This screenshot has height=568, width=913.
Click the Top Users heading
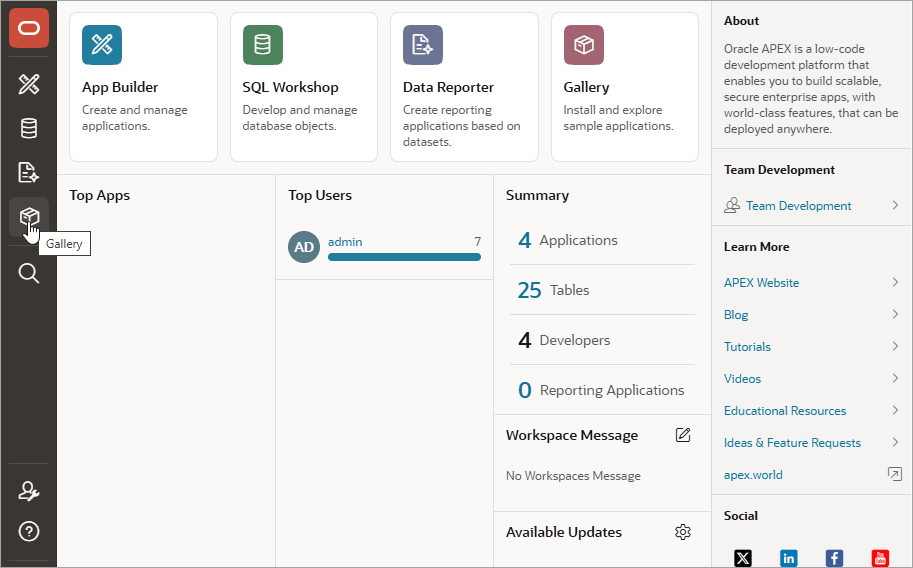click(x=320, y=195)
